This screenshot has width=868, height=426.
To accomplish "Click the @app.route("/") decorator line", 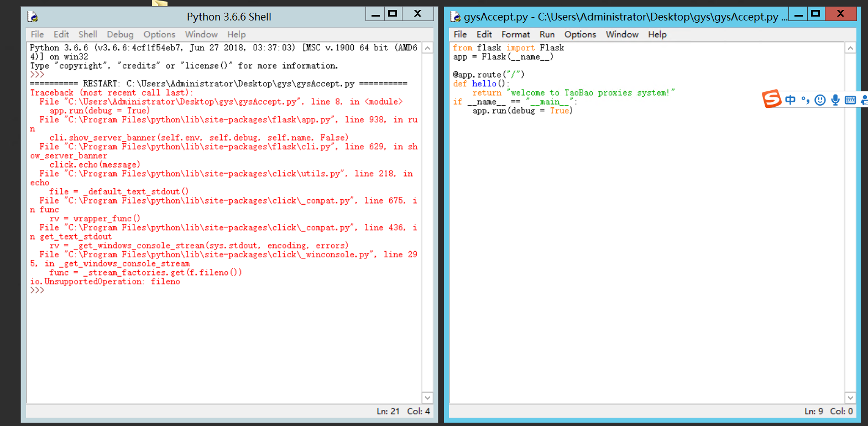I will (x=488, y=75).
